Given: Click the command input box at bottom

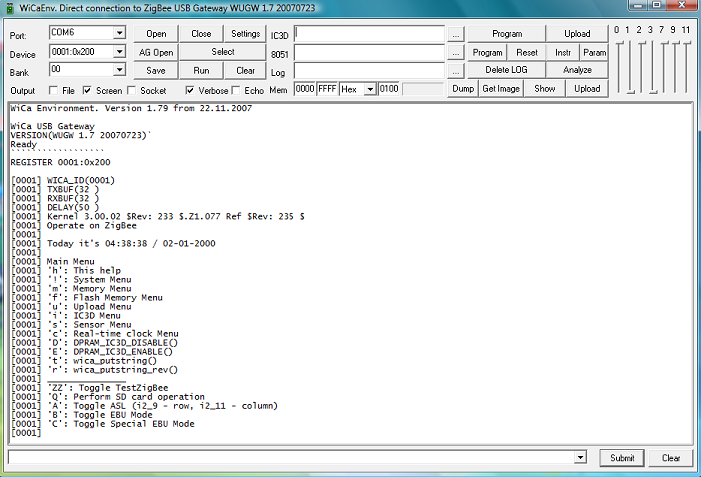Looking at the screenshot, I should 291,457.
